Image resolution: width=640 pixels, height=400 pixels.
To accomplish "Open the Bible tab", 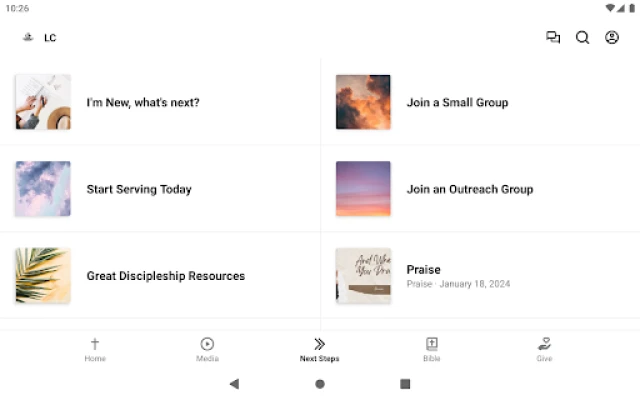I will pyautogui.click(x=431, y=349).
